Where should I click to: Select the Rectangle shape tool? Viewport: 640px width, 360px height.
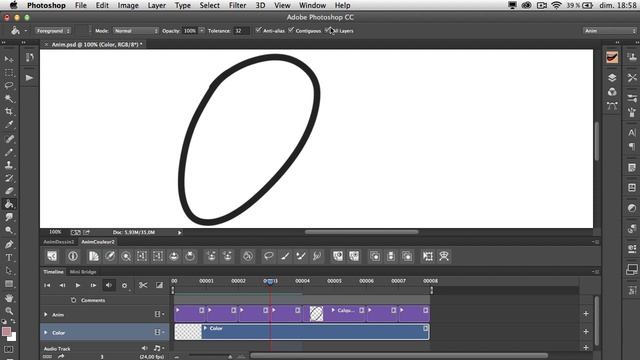9,284
